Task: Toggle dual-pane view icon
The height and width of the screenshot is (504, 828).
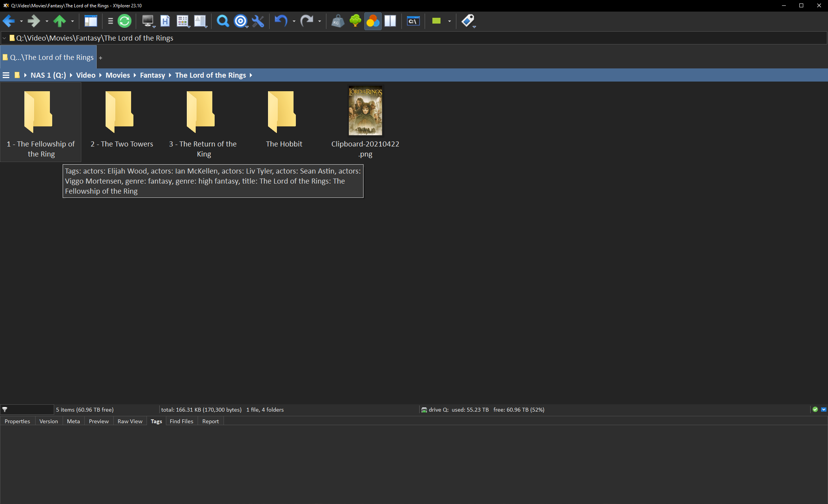Action: (390, 21)
